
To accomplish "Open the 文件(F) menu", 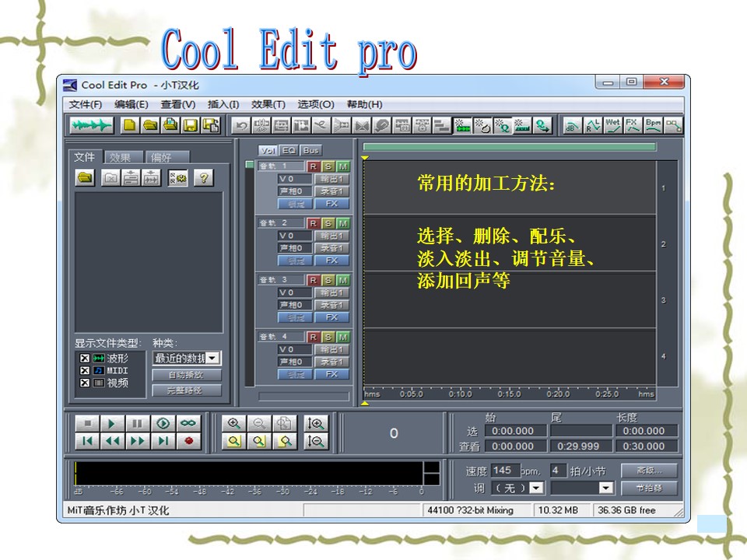I will tap(86, 104).
